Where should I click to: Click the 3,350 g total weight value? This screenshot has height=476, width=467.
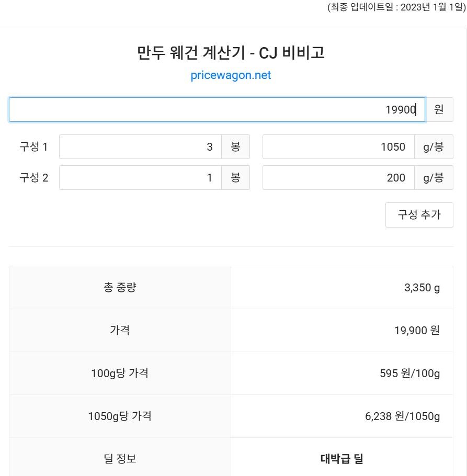point(422,287)
